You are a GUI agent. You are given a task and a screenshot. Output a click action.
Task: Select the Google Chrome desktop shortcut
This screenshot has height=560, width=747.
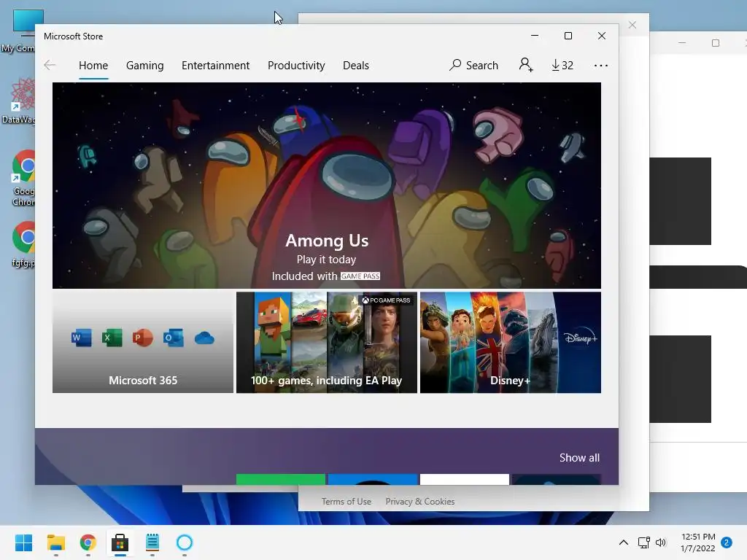[21, 179]
